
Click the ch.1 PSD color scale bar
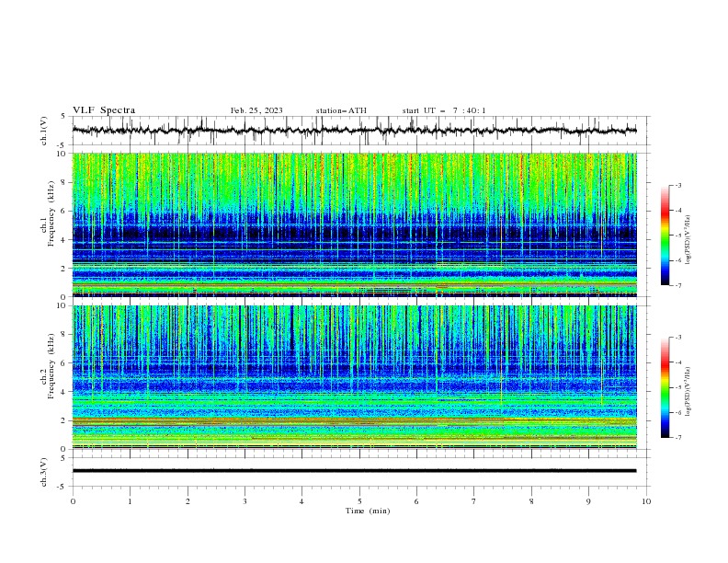click(665, 236)
